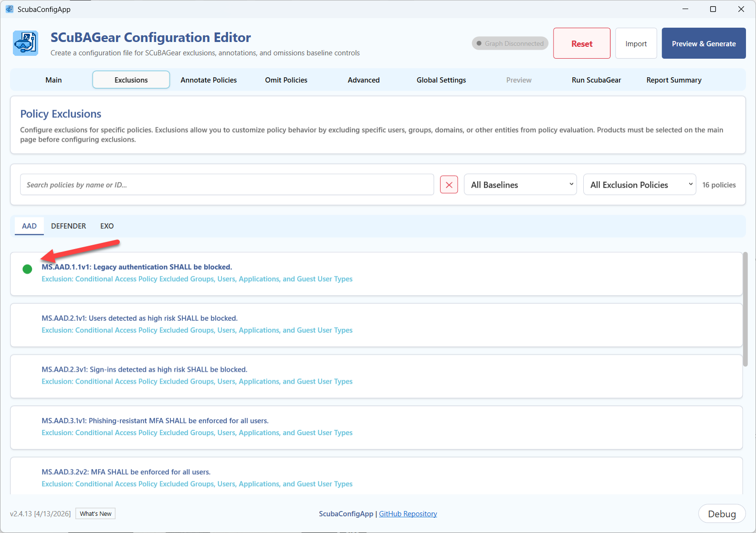Open the Advanced tab
The width and height of the screenshot is (756, 533).
coord(364,80)
